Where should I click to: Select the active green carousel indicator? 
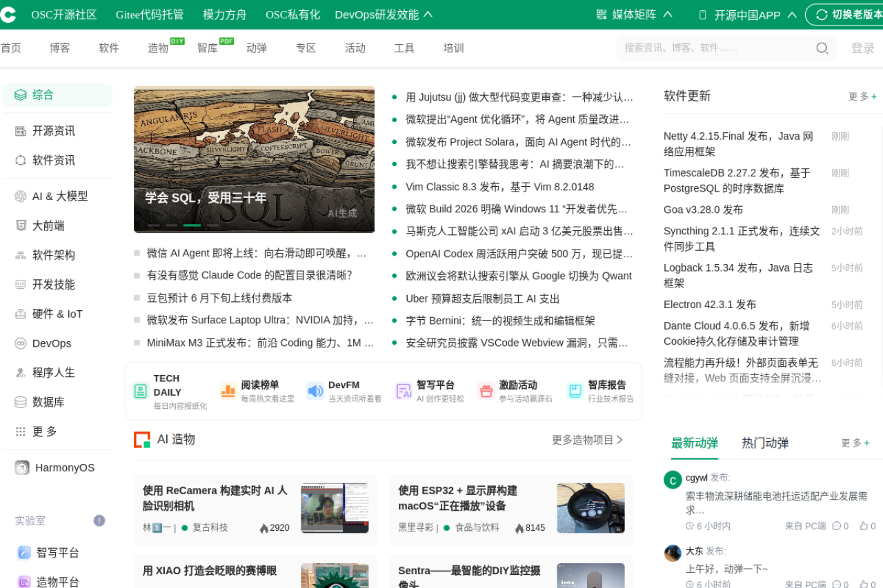[192, 225]
